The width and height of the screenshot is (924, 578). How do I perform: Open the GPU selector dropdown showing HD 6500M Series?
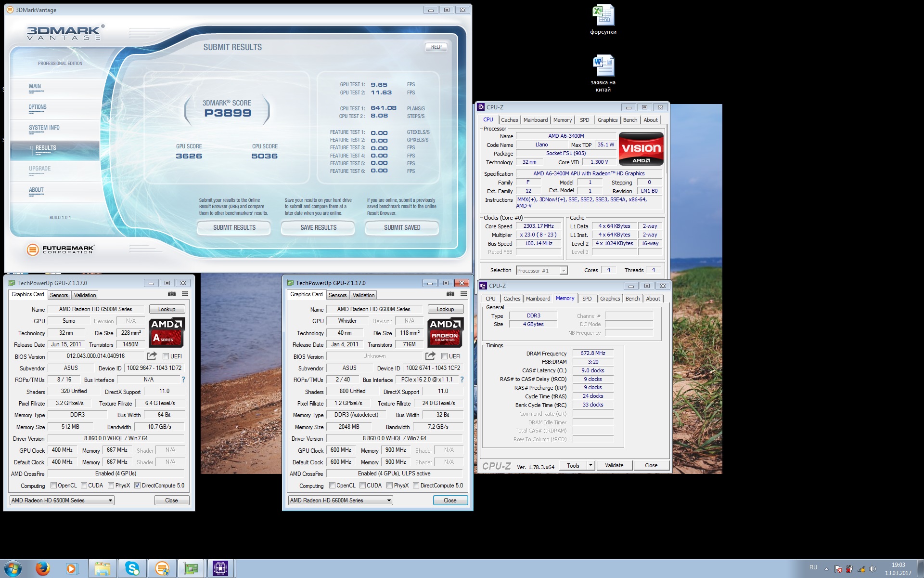[62, 500]
